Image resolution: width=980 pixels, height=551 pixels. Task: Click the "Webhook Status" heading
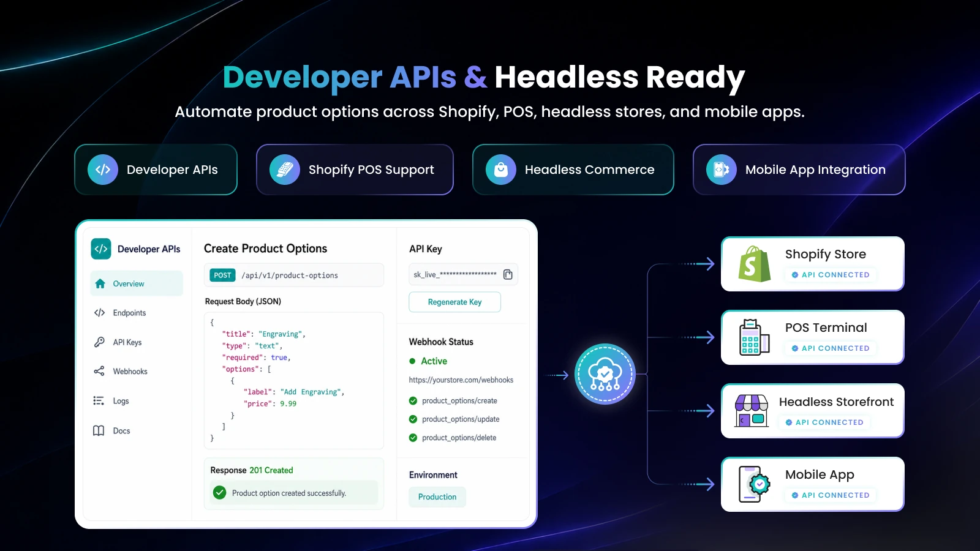click(441, 342)
